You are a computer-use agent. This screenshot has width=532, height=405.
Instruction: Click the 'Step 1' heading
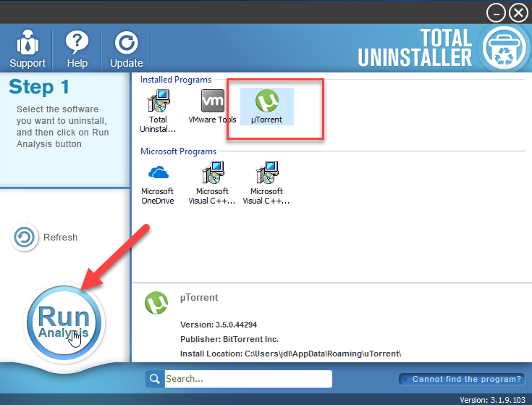coord(38,86)
